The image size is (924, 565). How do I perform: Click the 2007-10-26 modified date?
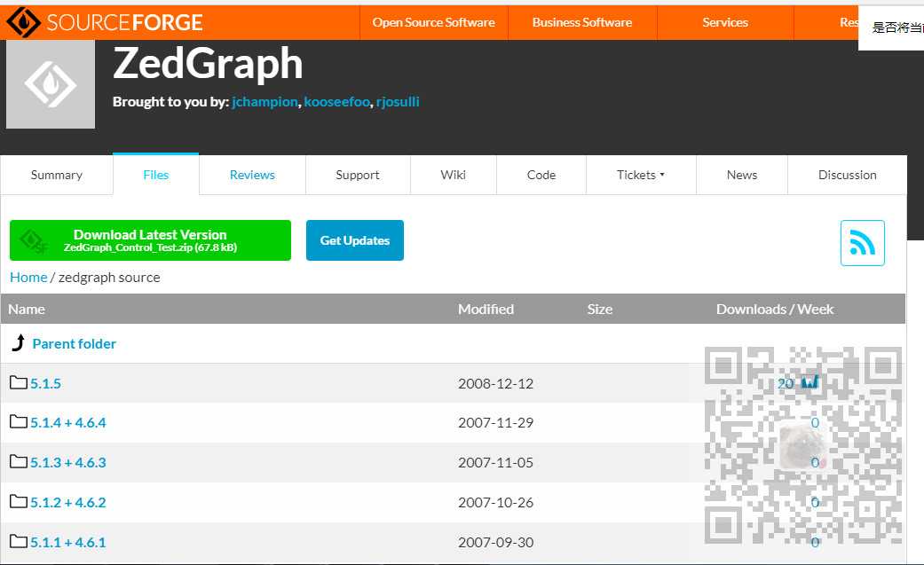pos(495,503)
